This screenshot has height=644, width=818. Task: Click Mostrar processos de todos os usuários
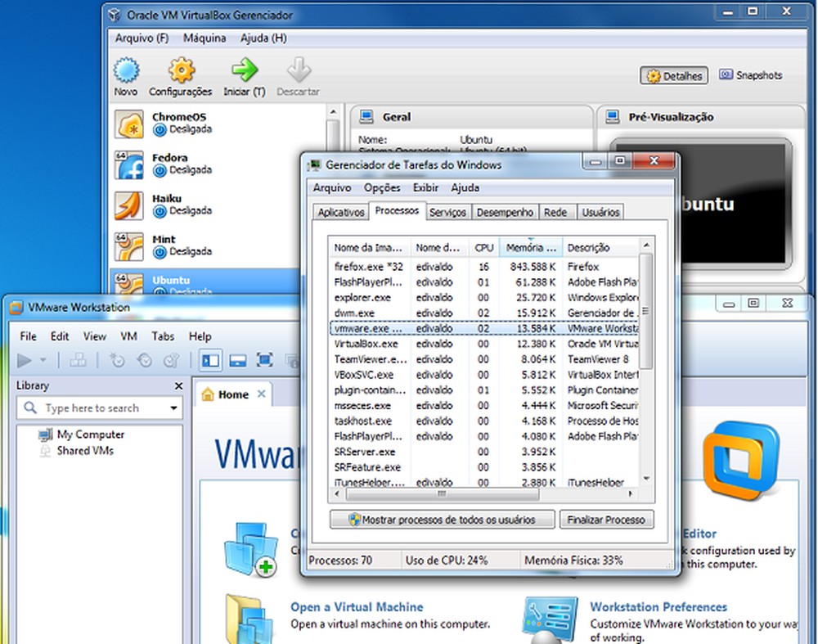pyautogui.click(x=442, y=520)
